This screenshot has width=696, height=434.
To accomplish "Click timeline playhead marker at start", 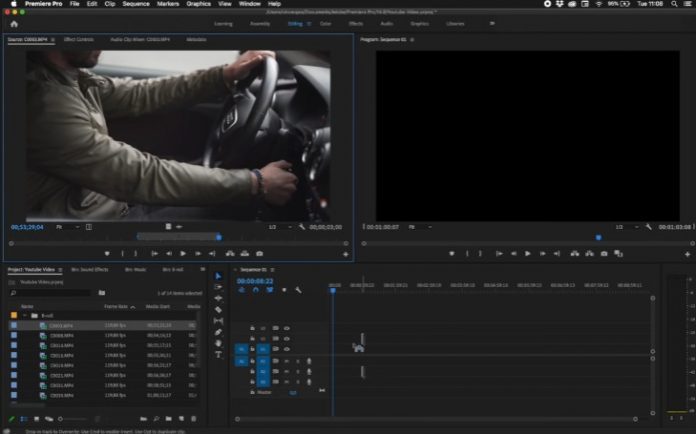I will pyautogui.click(x=333, y=290).
